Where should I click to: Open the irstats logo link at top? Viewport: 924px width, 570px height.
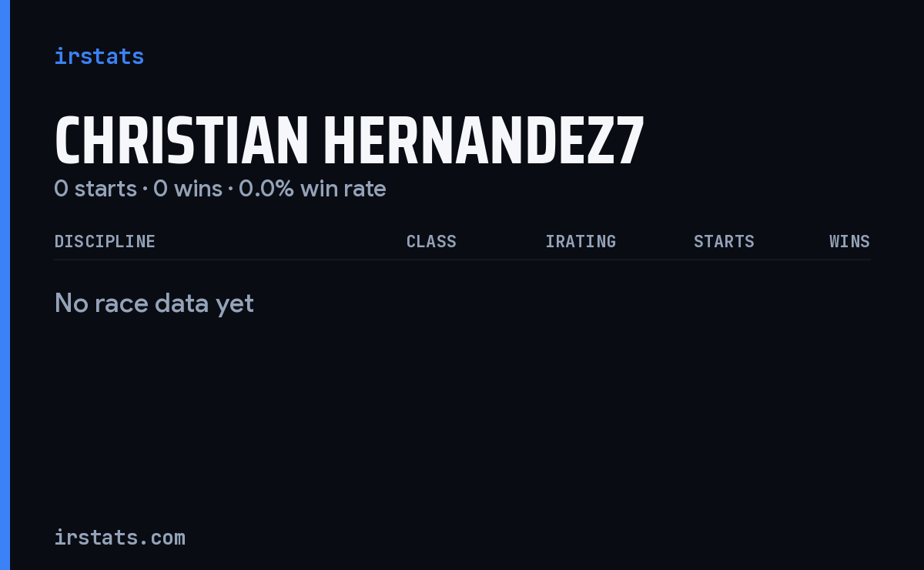(x=99, y=56)
